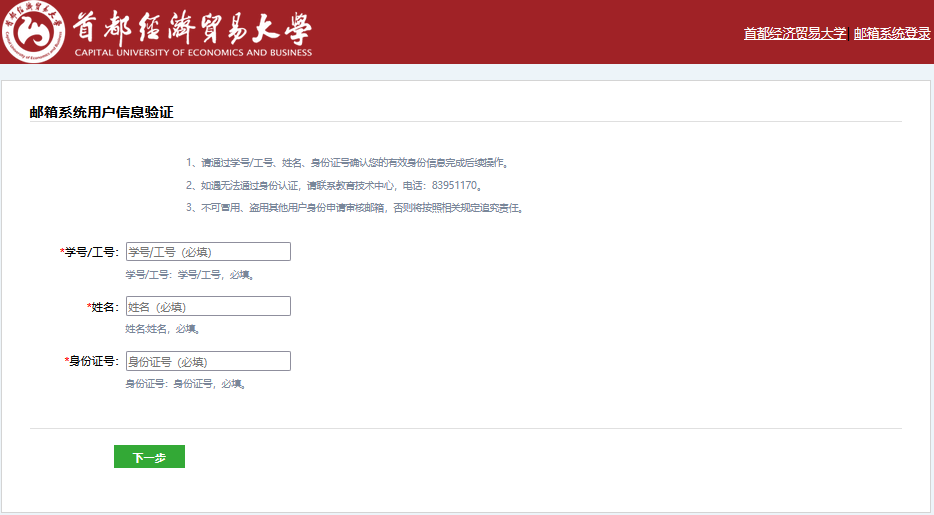
Task: Click the university circular emblem logo
Action: [33, 32]
